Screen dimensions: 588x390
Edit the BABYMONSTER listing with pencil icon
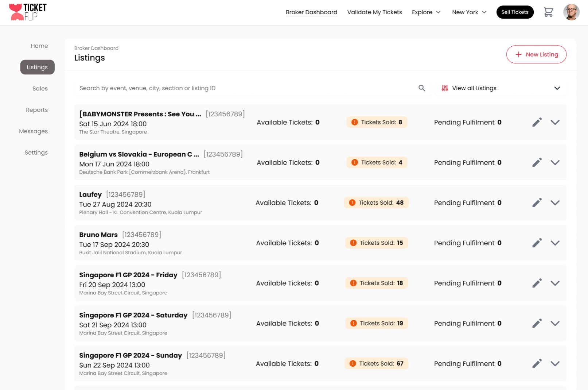pyautogui.click(x=537, y=122)
